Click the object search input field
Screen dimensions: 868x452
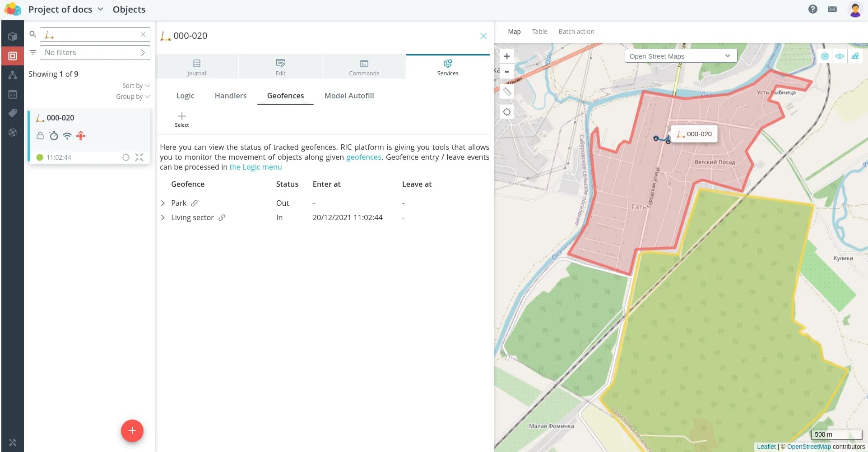pyautogui.click(x=95, y=35)
